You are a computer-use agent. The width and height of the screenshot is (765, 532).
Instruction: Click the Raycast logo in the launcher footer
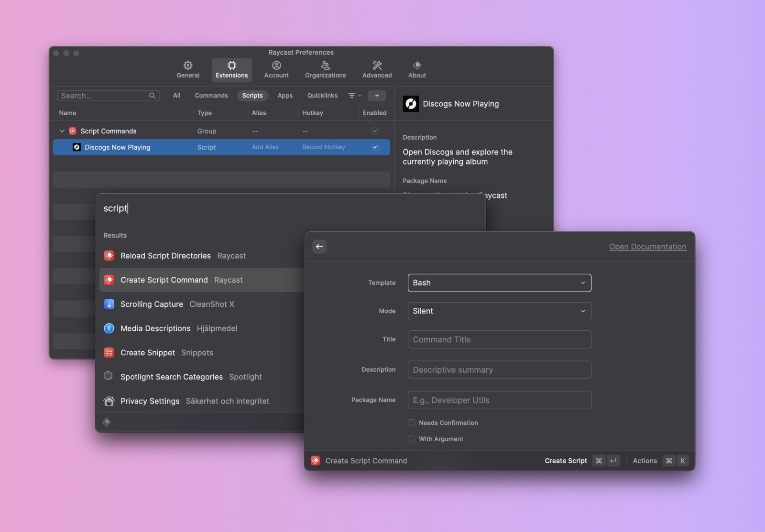click(x=107, y=422)
